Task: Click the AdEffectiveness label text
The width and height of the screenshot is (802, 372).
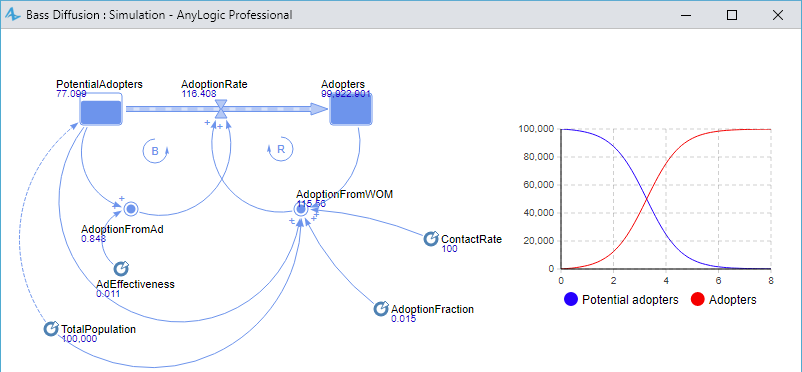Action: 136,284
